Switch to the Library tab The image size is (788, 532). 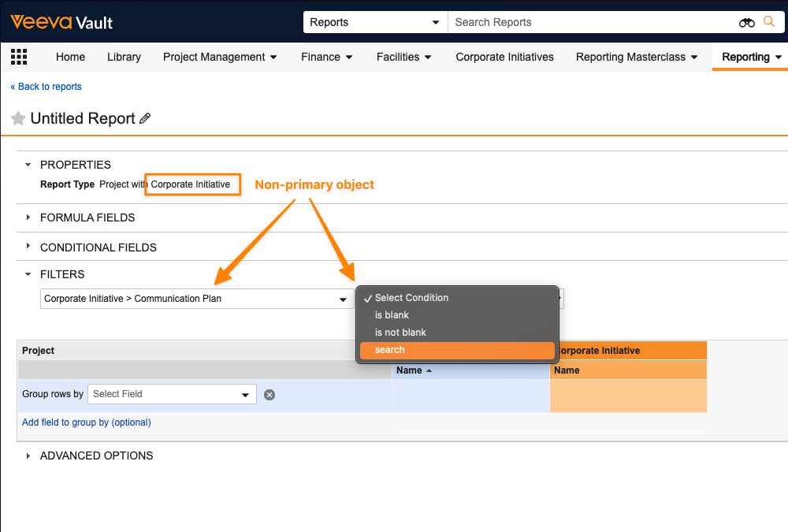click(x=125, y=57)
